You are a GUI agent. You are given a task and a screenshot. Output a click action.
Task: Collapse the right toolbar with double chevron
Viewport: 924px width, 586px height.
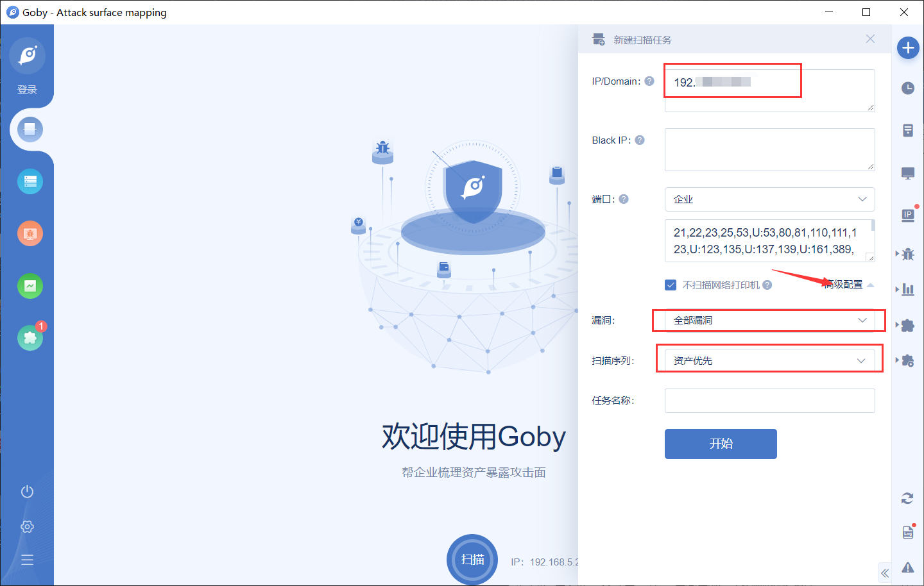pyautogui.click(x=885, y=573)
